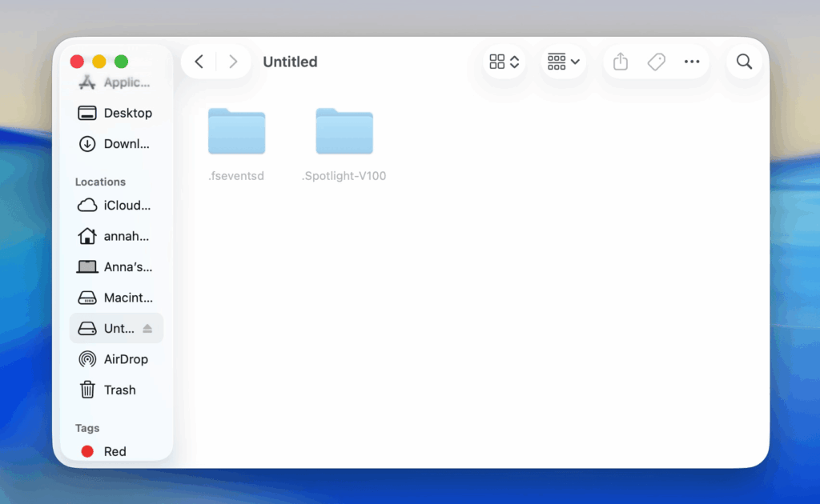Select the Untitled volume in the sidebar
Viewport: 820px width, 504px height.
click(x=116, y=329)
